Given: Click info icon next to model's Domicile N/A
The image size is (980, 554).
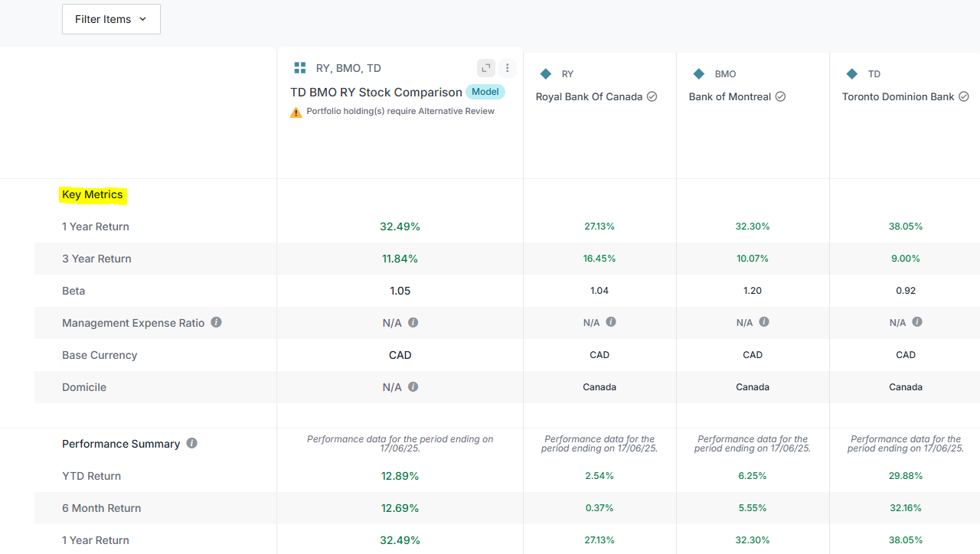Looking at the screenshot, I should tap(413, 386).
